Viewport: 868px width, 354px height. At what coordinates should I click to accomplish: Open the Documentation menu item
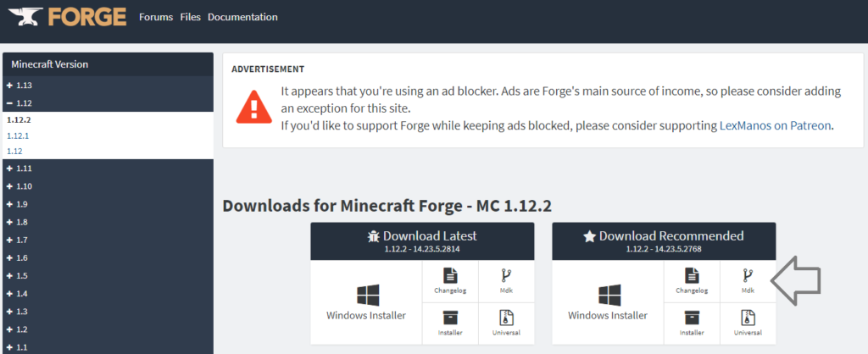(x=242, y=17)
